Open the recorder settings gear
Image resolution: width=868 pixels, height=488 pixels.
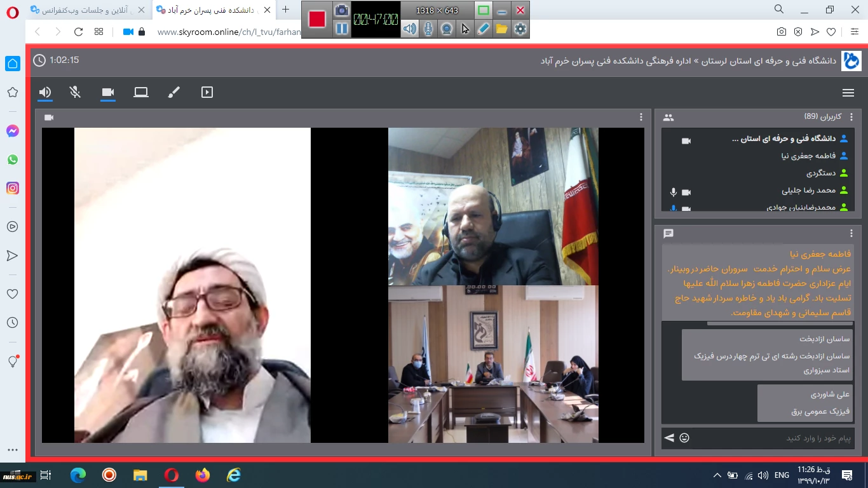[520, 29]
